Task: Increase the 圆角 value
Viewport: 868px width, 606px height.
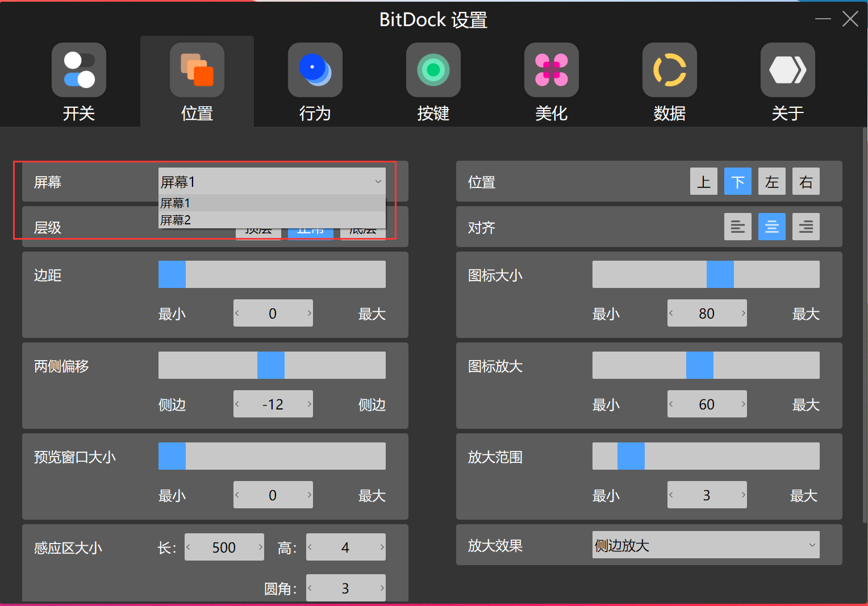Action: pyautogui.click(x=382, y=588)
